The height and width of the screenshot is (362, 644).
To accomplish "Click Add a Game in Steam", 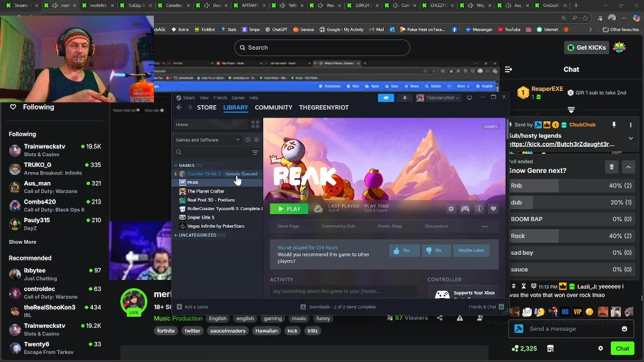I will 192,307.
